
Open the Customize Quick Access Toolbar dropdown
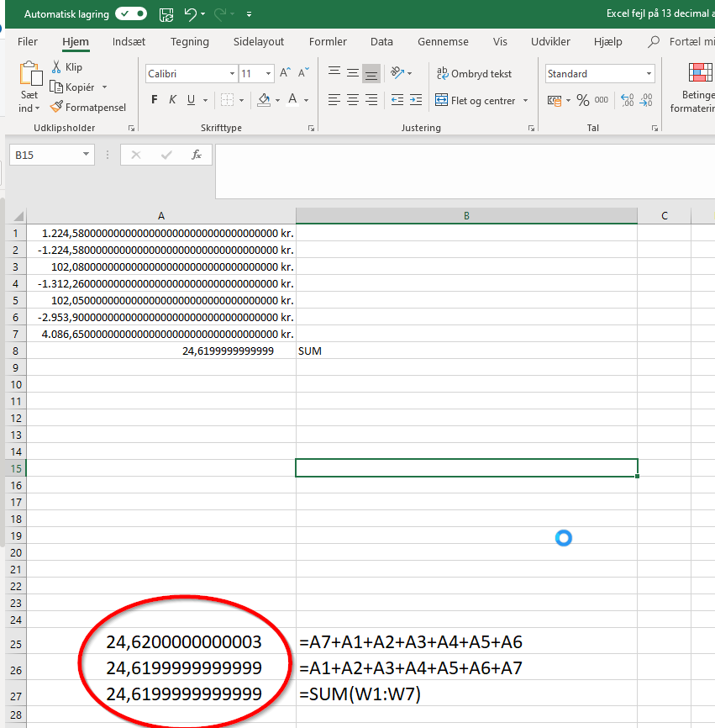(250, 14)
